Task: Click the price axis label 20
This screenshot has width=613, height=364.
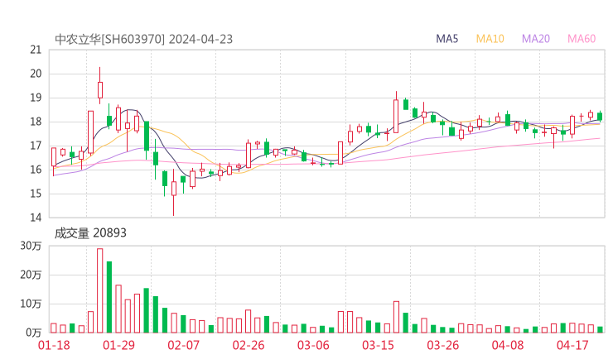Action: [36, 74]
